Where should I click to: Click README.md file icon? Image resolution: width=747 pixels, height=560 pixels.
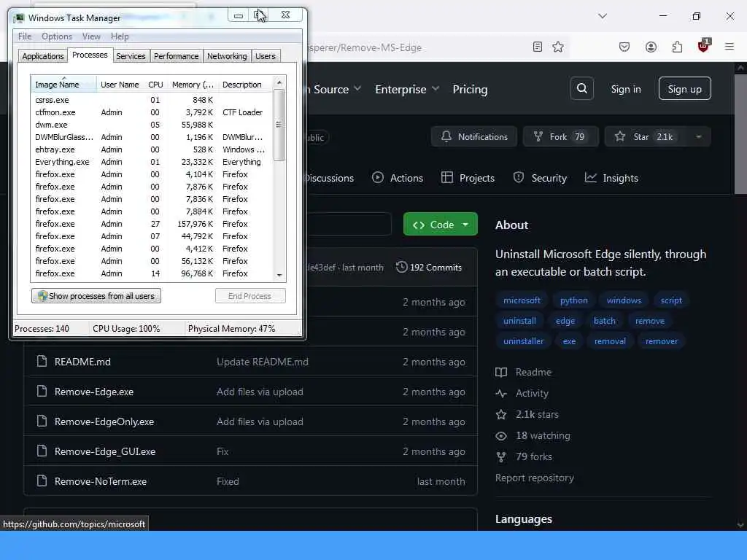click(42, 362)
